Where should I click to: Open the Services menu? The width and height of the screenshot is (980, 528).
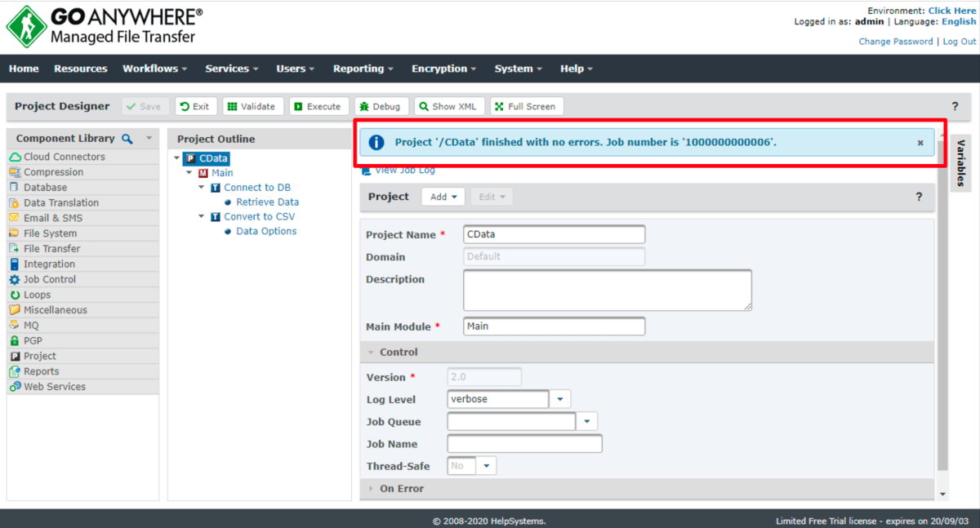232,69
